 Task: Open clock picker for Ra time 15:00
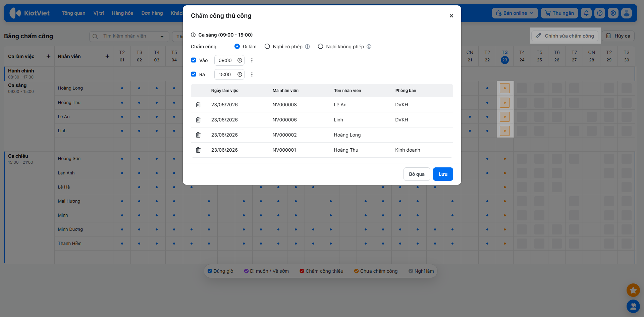click(240, 74)
